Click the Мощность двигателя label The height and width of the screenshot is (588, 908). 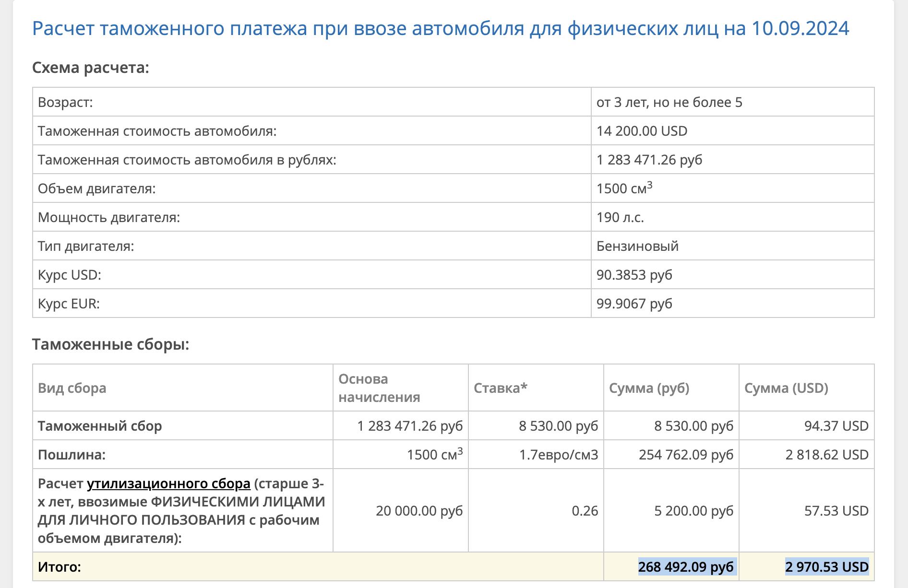pyautogui.click(x=109, y=217)
